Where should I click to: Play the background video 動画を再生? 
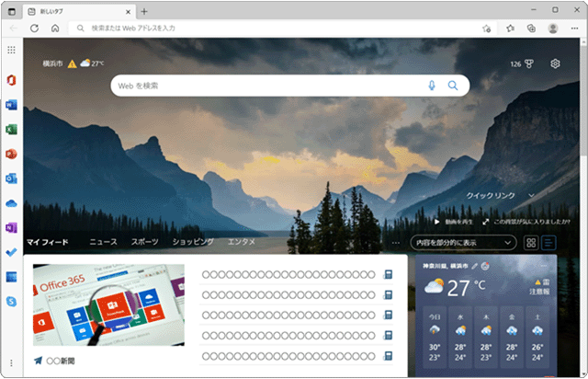[x=454, y=222]
